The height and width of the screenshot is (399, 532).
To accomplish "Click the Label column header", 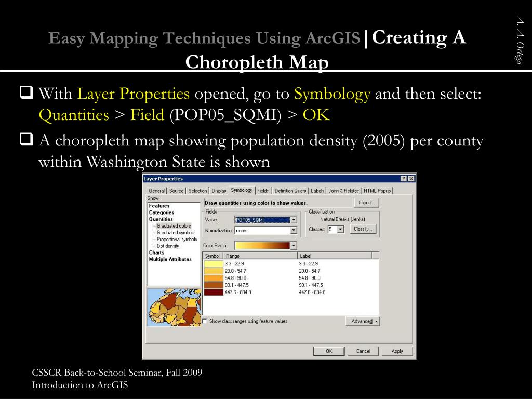I will [335, 256].
